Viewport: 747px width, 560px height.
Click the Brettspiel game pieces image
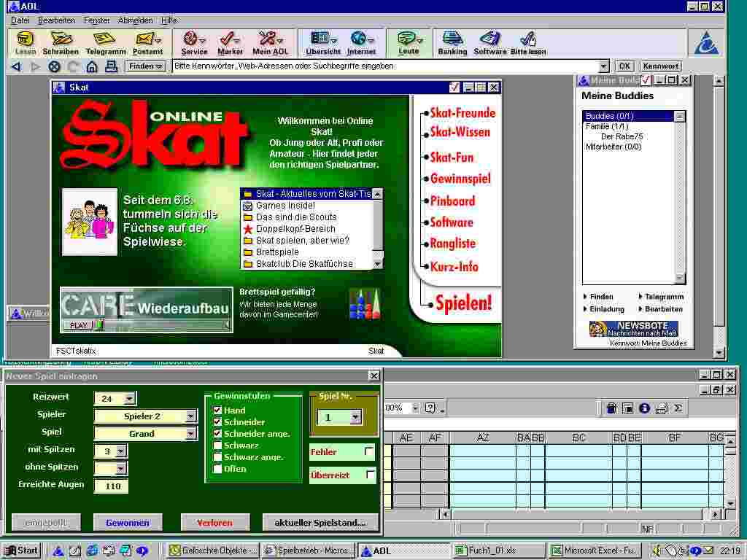click(365, 304)
